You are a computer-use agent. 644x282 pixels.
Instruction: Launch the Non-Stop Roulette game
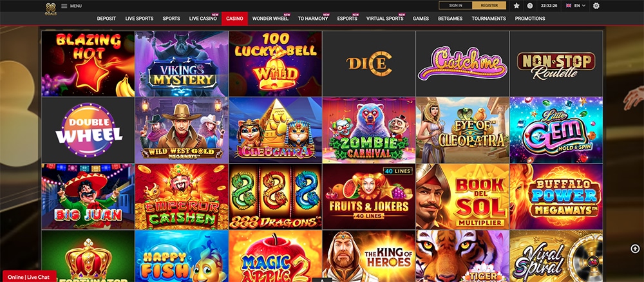[556, 64]
